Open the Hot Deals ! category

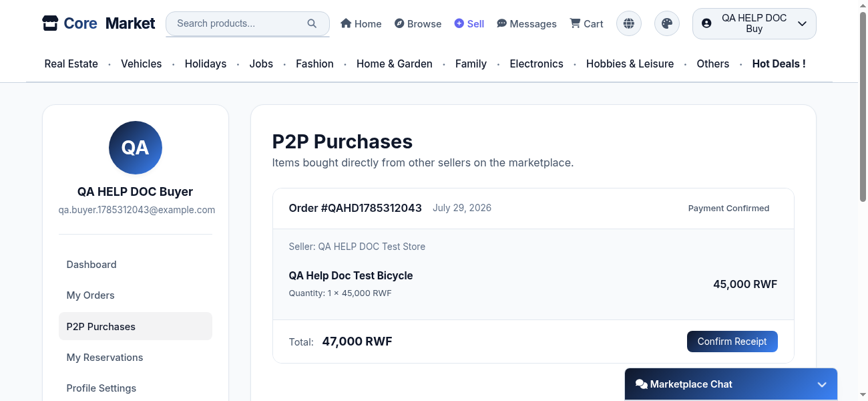pos(779,63)
